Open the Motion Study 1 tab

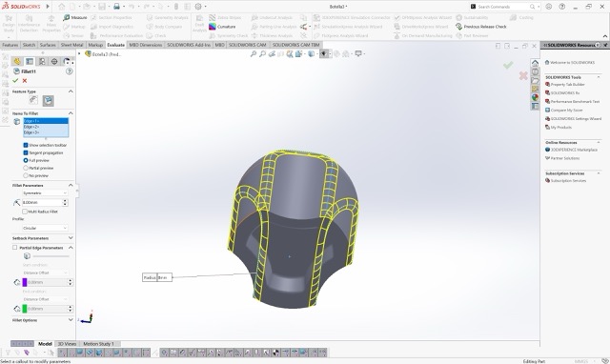(98, 344)
